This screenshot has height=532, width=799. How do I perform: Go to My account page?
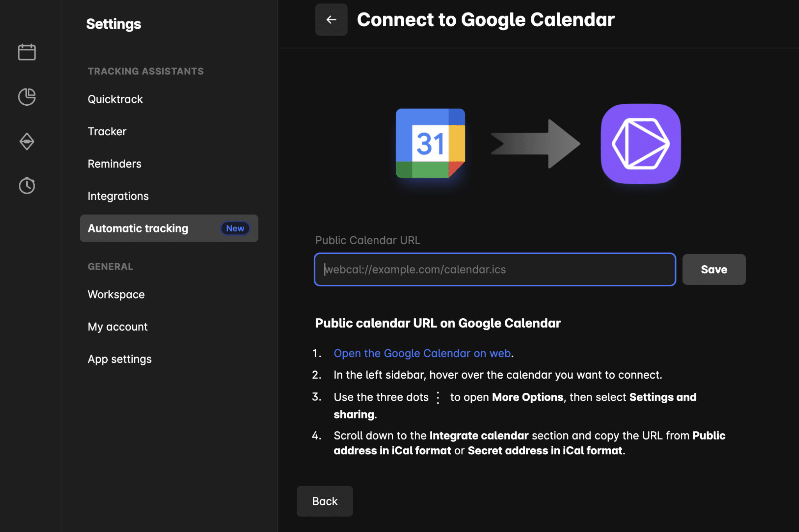coord(117,327)
